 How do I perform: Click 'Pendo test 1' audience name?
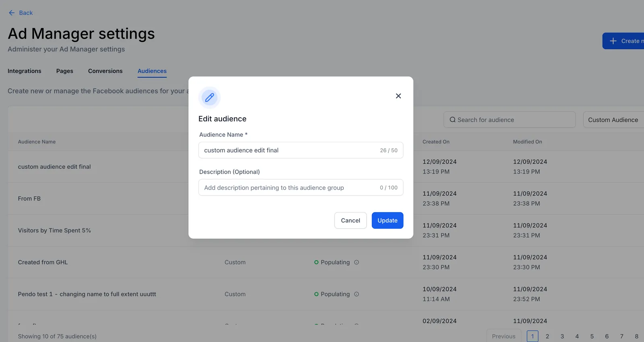tap(87, 294)
